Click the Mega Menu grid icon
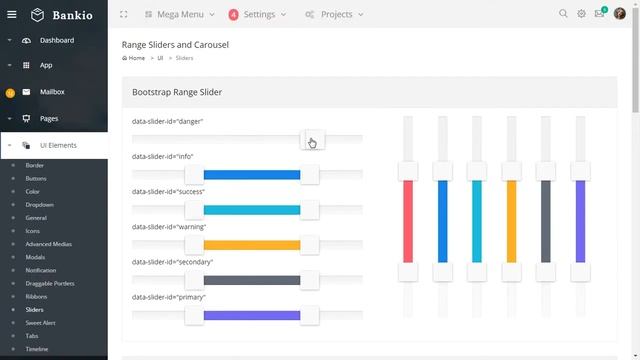Image resolution: width=640 pixels, height=360 pixels. pyautogui.click(x=149, y=14)
